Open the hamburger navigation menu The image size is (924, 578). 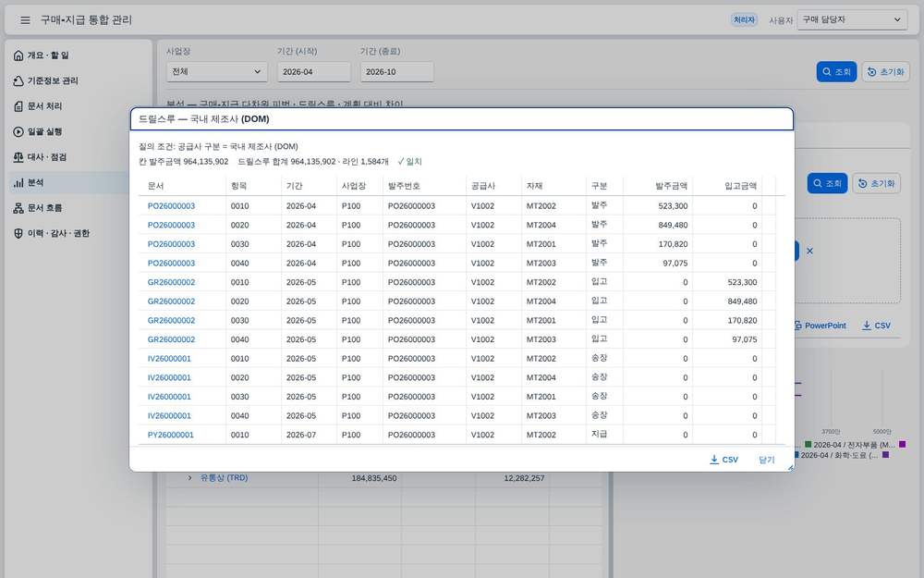click(25, 20)
